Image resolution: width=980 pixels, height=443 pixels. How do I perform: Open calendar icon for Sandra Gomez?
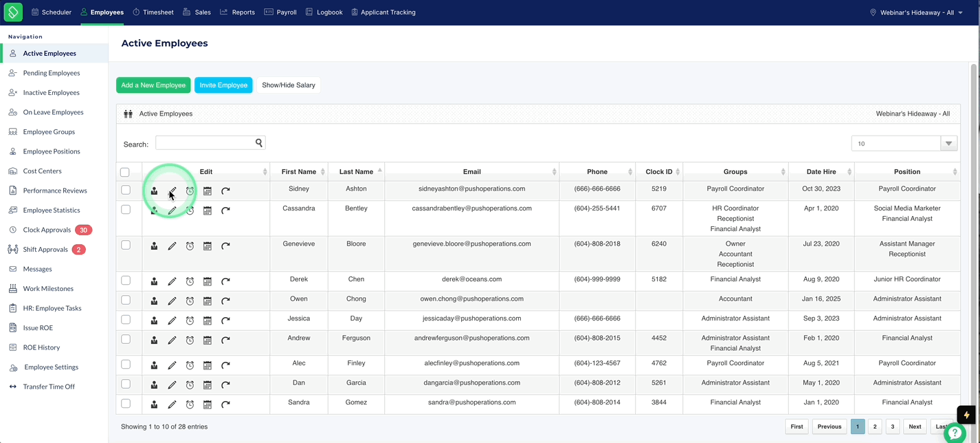(x=207, y=404)
